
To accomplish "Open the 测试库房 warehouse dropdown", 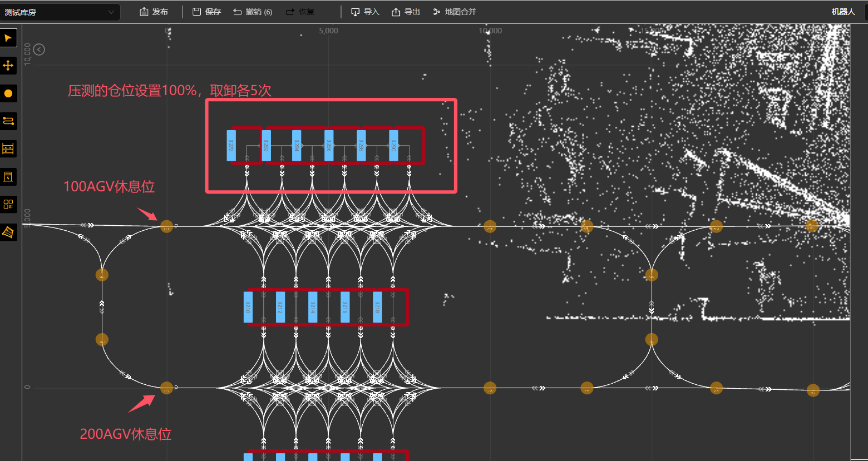I will 60,12.
